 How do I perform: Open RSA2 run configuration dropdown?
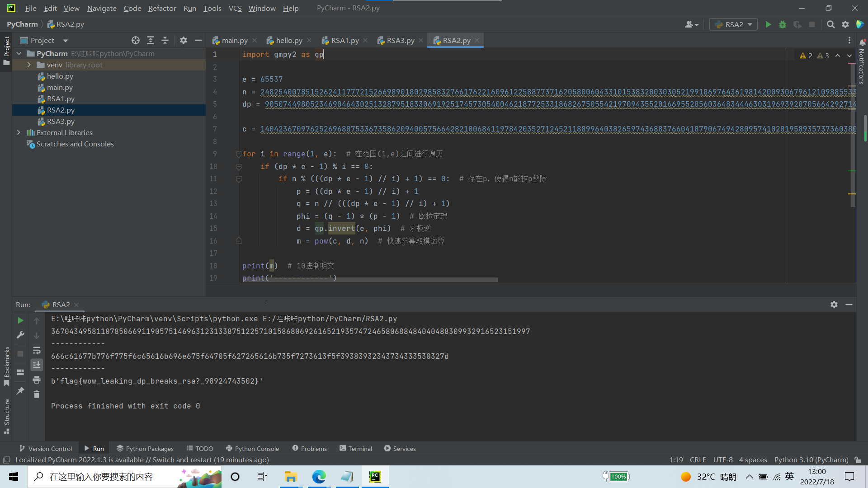pyautogui.click(x=734, y=24)
